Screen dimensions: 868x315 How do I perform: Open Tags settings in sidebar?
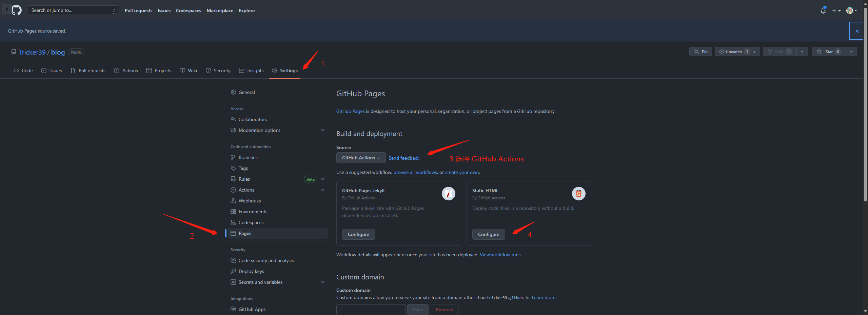coord(278,168)
